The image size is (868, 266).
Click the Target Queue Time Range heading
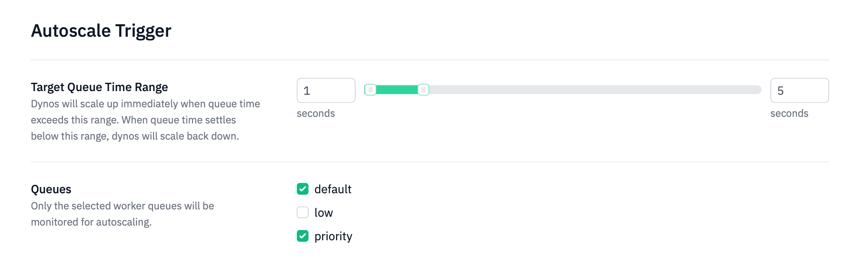coord(99,87)
